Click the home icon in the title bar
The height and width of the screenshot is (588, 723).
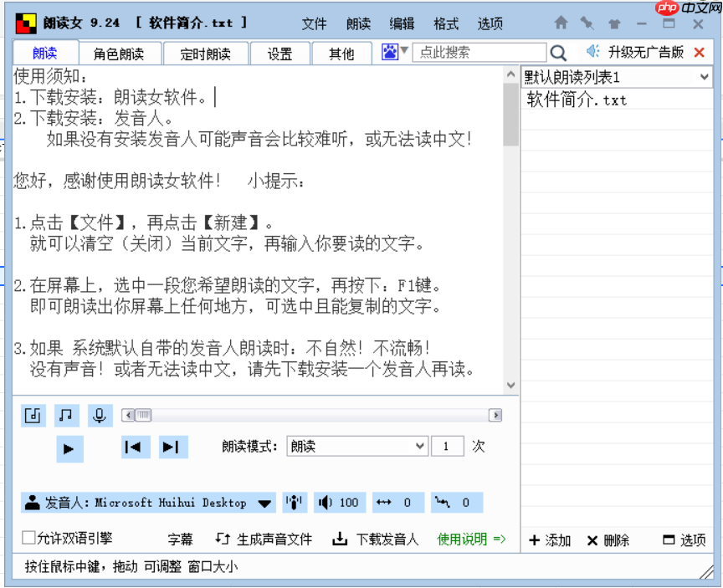pos(561,23)
